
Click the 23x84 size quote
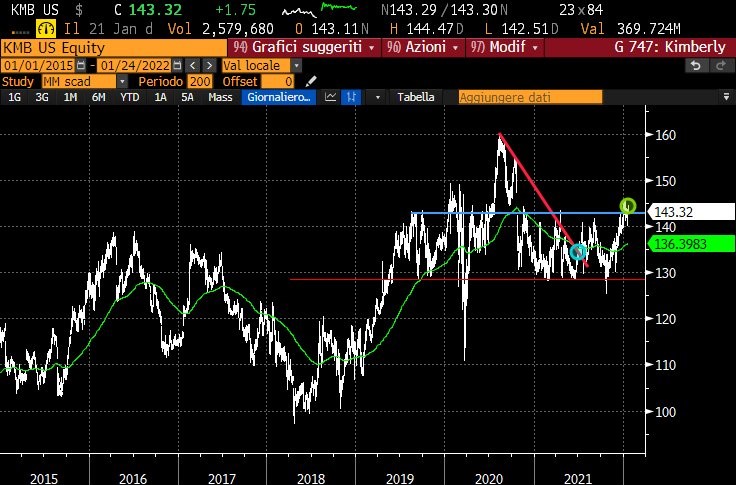coord(581,9)
